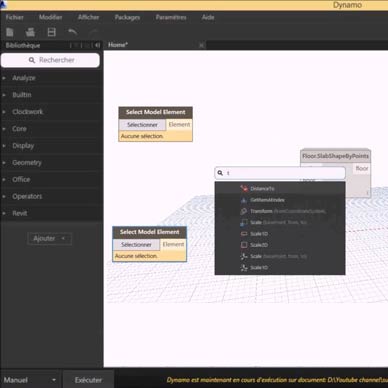Image resolution: width=388 pixels, height=388 pixels.
Task: Expand the Office library category
Action: coord(52,179)
